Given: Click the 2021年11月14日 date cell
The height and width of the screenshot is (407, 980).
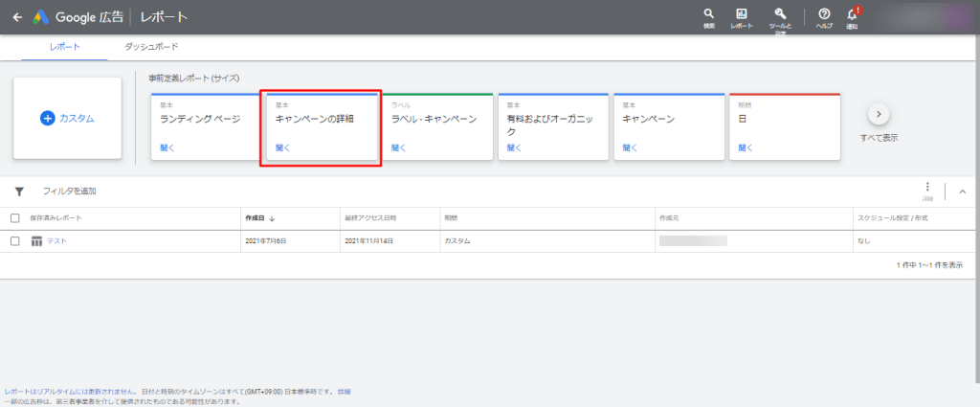Looking at the screenshot, I should (x=367, y=241).
